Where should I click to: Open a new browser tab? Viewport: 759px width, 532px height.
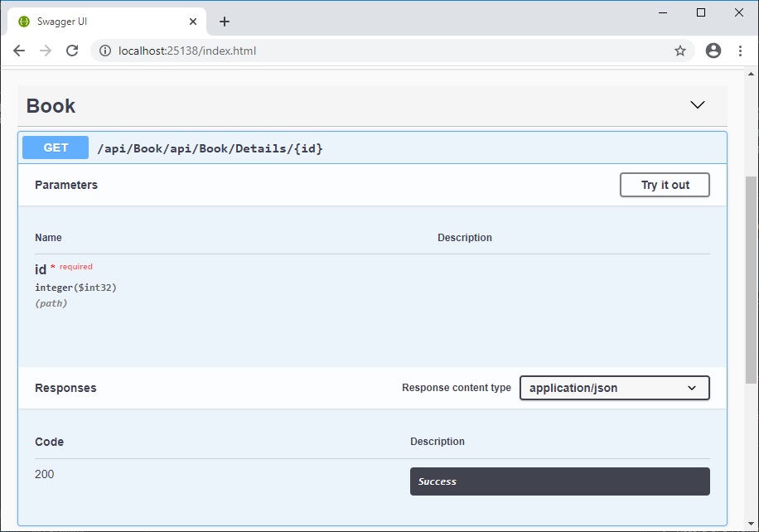(224, 22)
